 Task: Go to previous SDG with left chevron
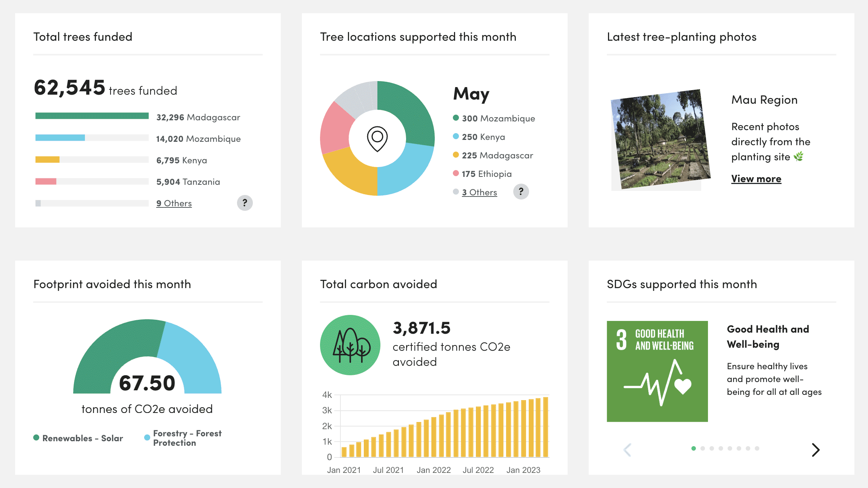627,450
